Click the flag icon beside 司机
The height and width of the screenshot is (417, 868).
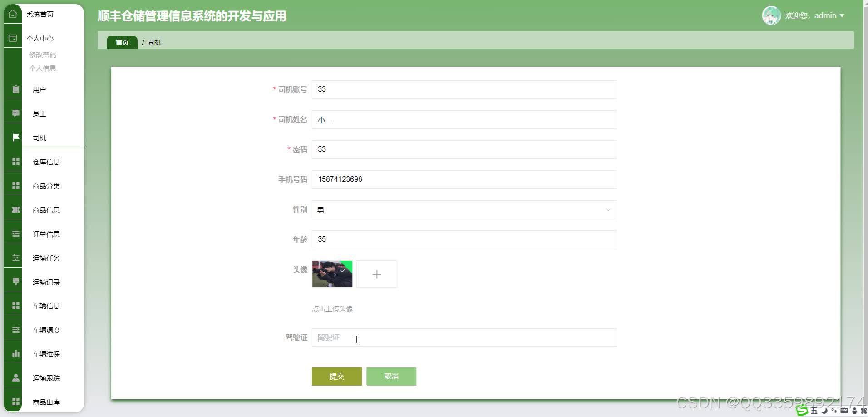point(15,138)
